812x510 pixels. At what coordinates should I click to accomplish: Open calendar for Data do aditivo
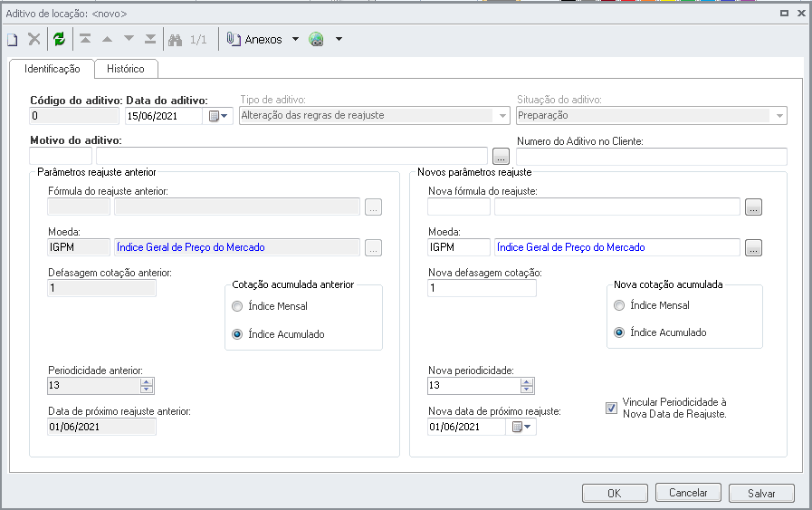[218, 116]
